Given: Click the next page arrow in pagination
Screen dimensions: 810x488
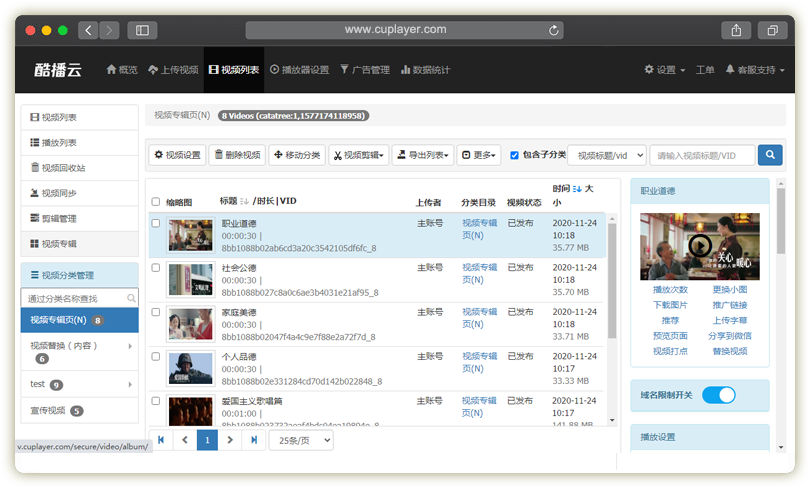Looking at the screenshot, I should tap(230, 440).
